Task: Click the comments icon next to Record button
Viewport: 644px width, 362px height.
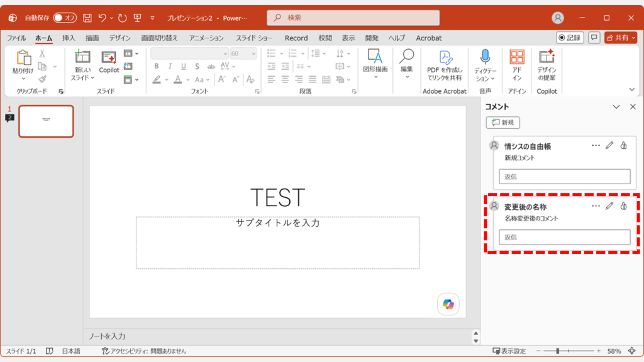Action: point(594,37)
